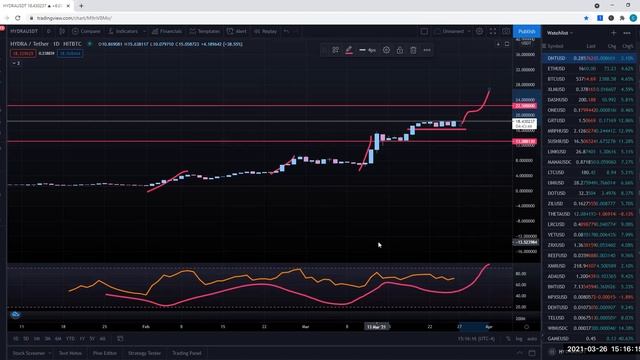Screen dimensions: 640x360
Task: Start bar Replay mode
Action: tap(265, 31)
